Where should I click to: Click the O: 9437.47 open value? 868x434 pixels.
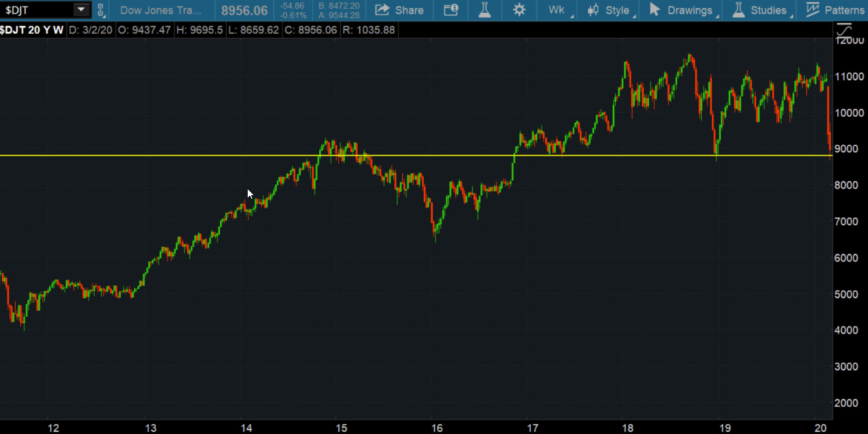(144, 30)
